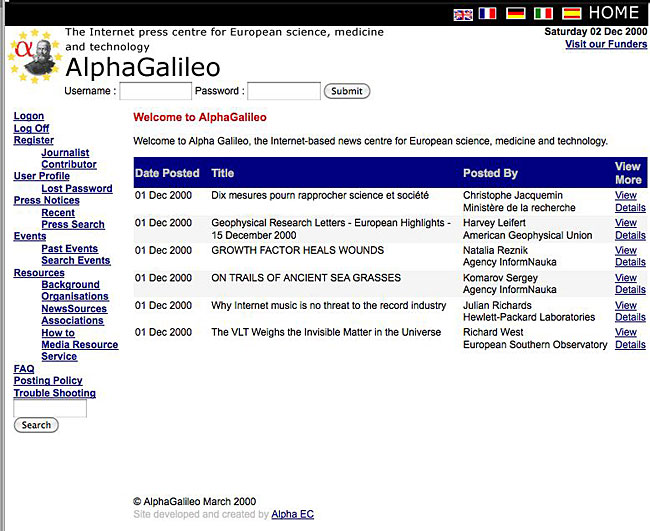
Task: Open the FAQ link
Action: 24,369
